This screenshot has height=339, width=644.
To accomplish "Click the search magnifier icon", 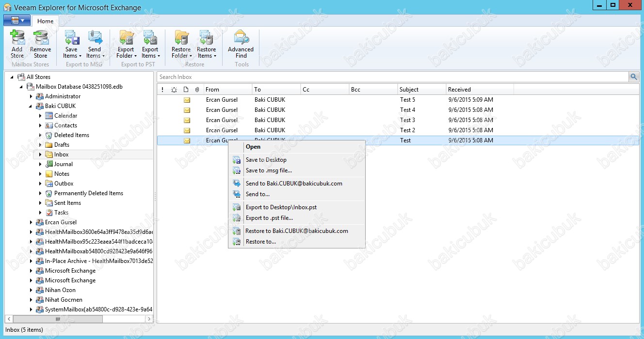I will tap(634, 77).
